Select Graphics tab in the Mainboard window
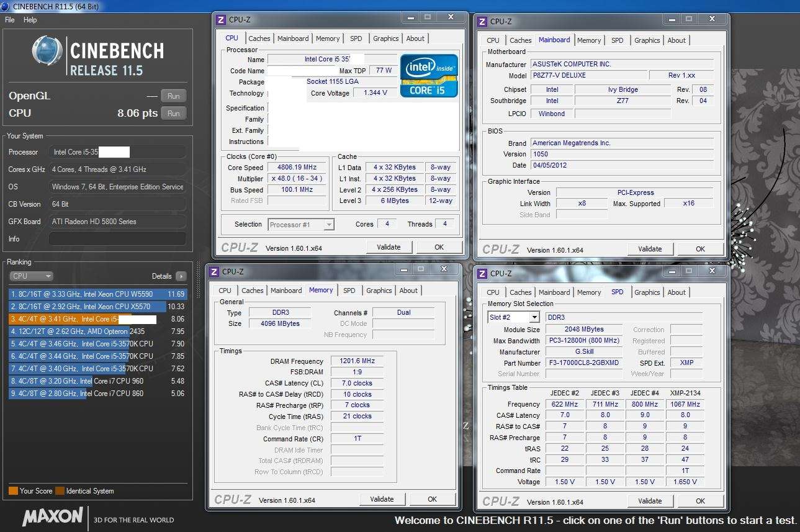Image resolution: width=800 pixels, height=532 pixels. 647,40
